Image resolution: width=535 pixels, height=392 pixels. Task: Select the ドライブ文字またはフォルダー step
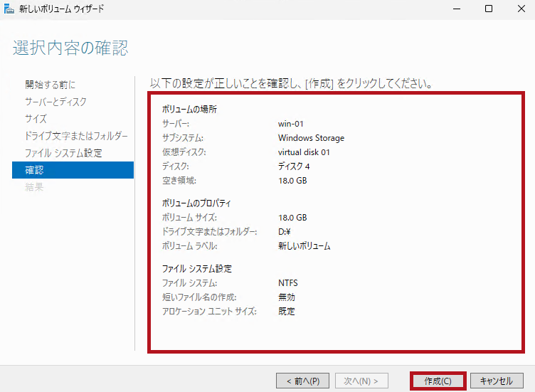(76, 136)
